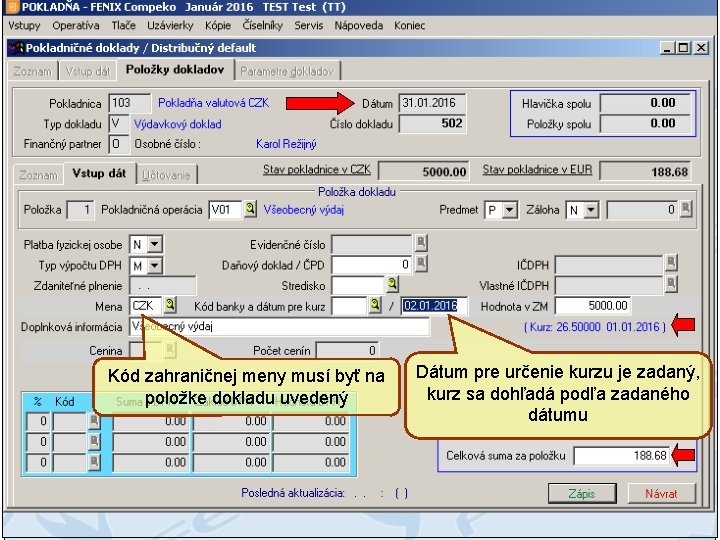Maximize the Pokladničné doklady window
The width and height of the screenshot is (720, 540).
click(683, 48)
